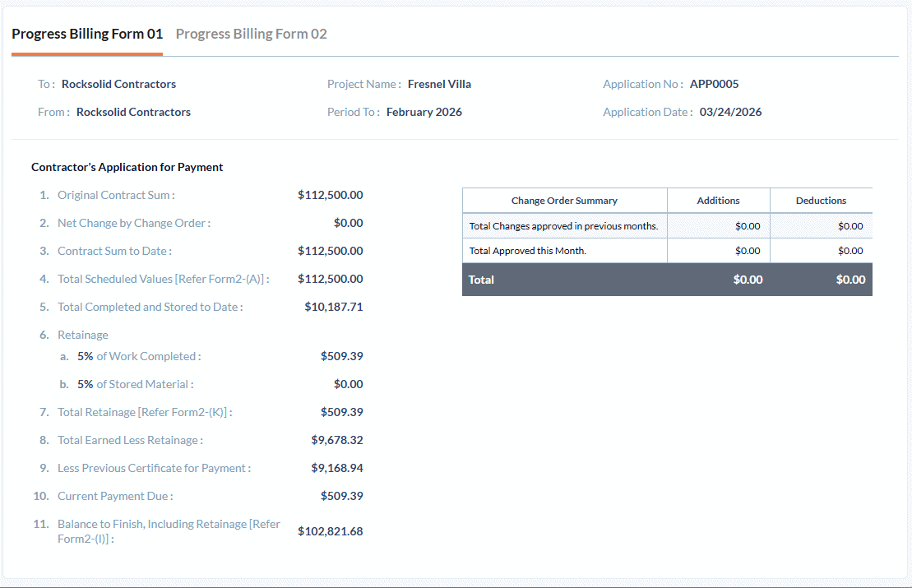Click the From value Rocksolid Contractors
Screen dimensions: 912x588
[133, 112]
